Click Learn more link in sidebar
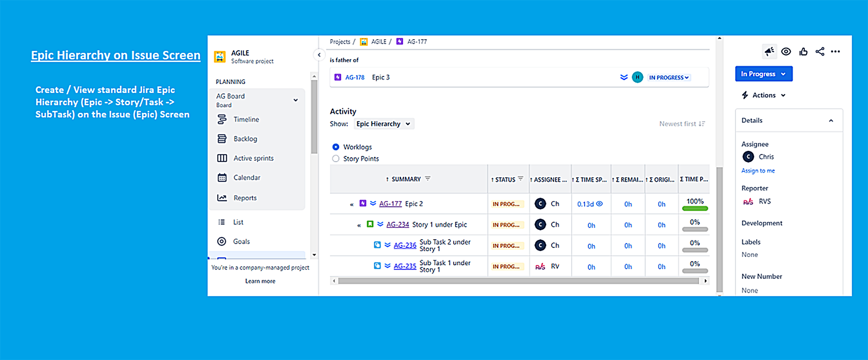 click(260, 281)
